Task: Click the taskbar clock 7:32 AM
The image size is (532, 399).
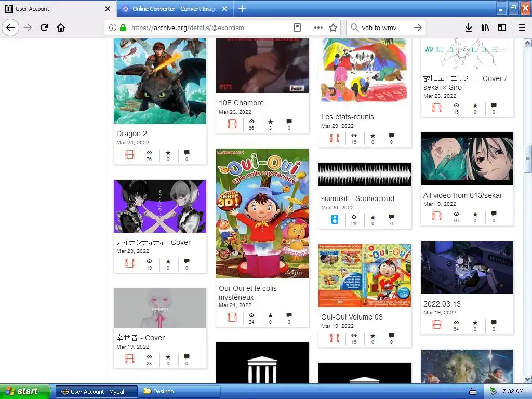Action: (x=513, y=391)
